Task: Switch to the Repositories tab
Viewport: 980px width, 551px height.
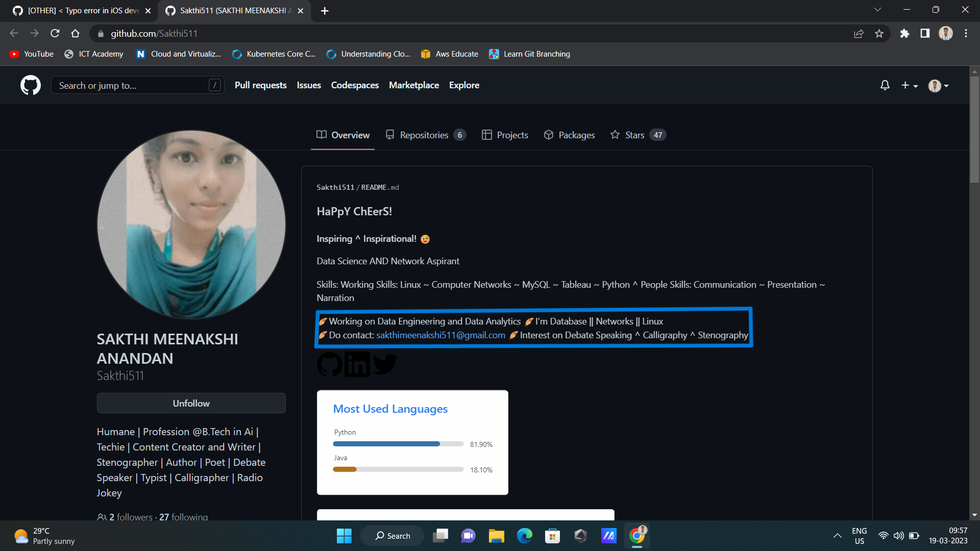Action: point(424,135)
